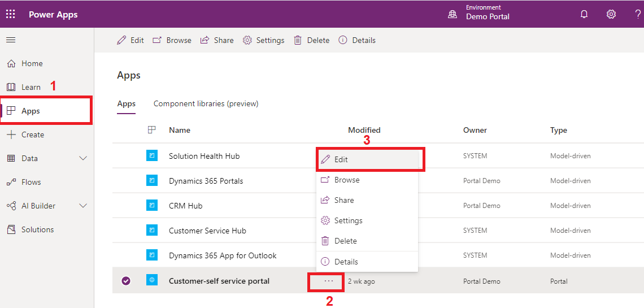Open Details in the command bar
644x308 pixels.
pyautogui.click(x=356, y=40)
